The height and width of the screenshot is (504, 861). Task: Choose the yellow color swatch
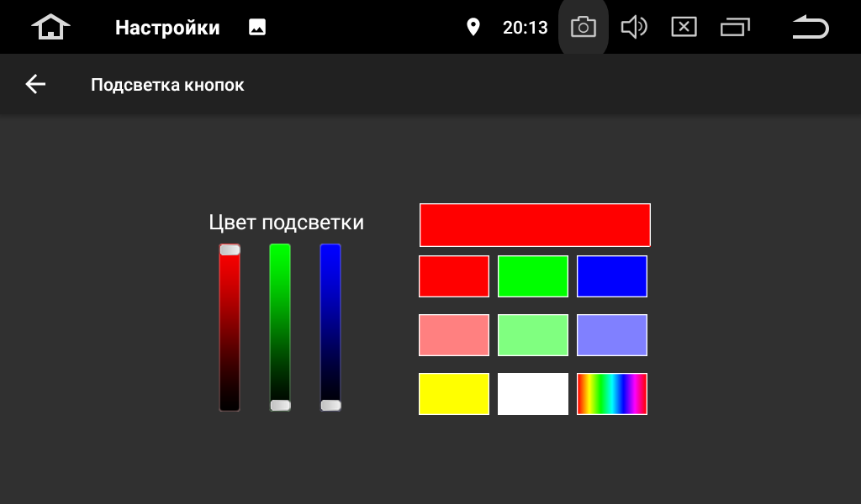pyautogui.click(x=453, y=394)
